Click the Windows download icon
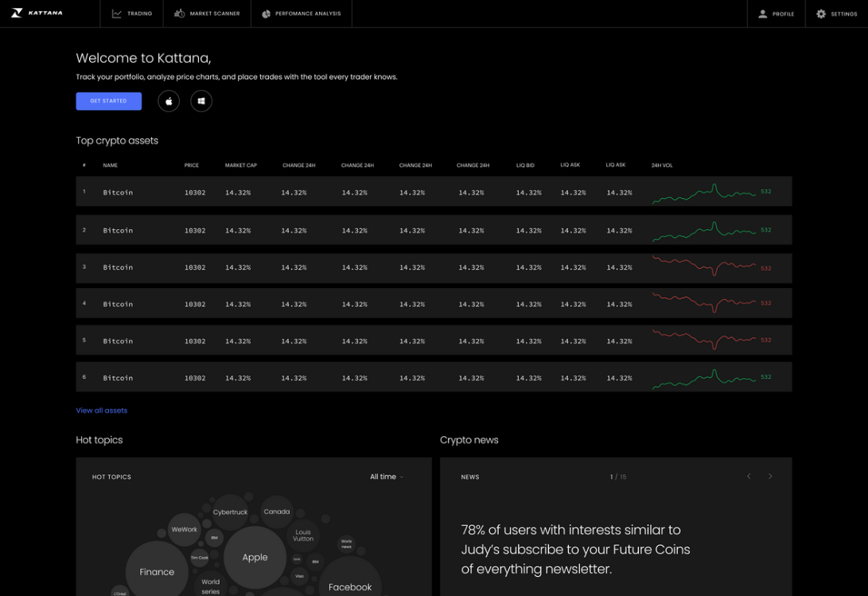 click(x=200, y=101)
